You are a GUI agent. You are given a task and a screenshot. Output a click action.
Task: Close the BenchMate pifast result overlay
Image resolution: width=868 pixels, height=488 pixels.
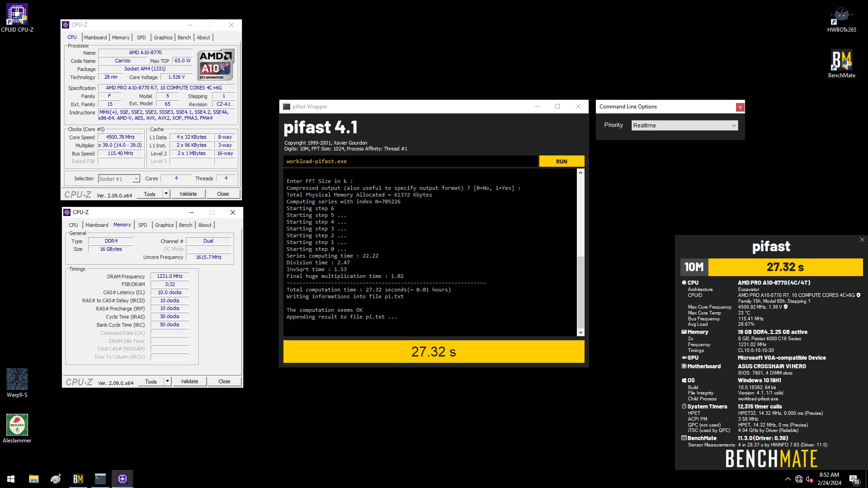(862, 240)
